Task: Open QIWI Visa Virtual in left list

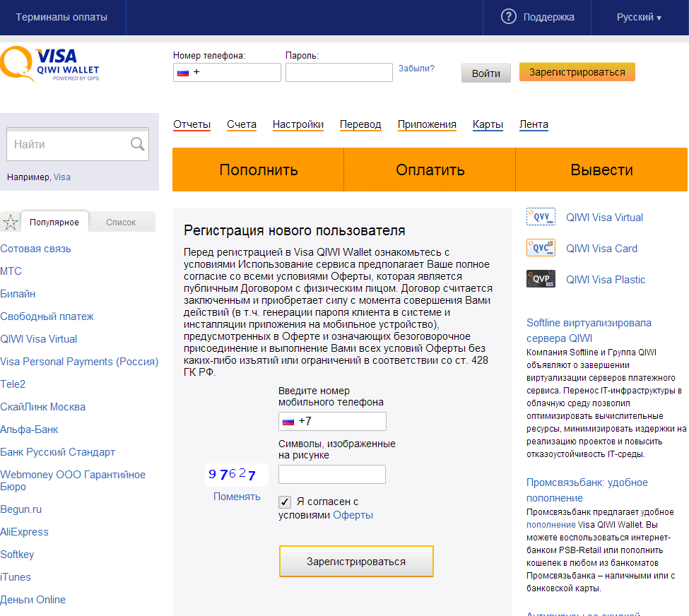Action: tap(39, 339)
